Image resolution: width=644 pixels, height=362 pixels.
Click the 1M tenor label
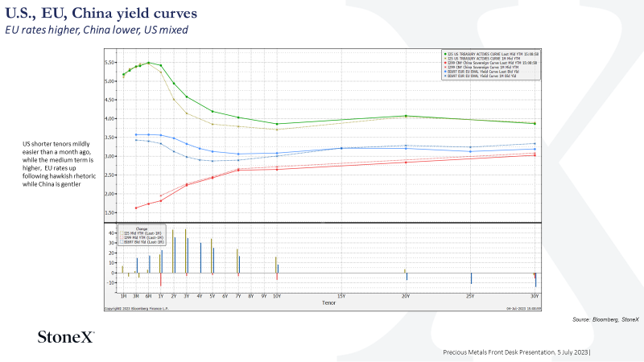pyautogui.click(x=123, y=296)
